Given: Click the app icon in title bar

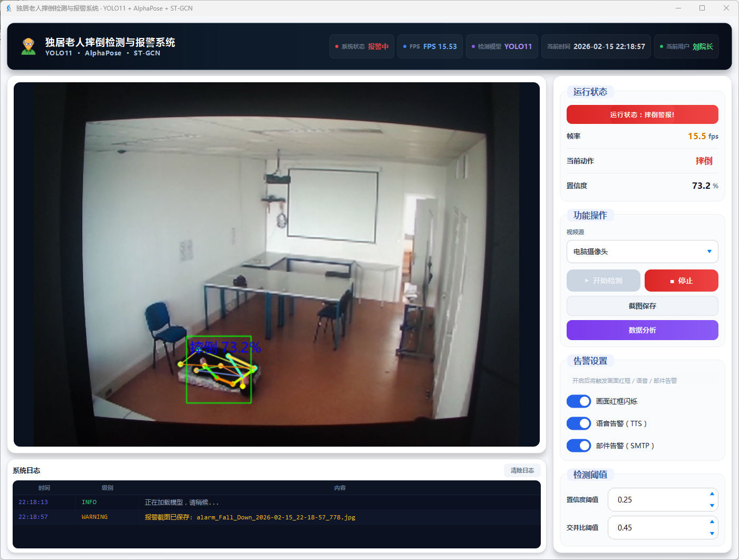Looking at the screenshot, I should pos(8,8).
